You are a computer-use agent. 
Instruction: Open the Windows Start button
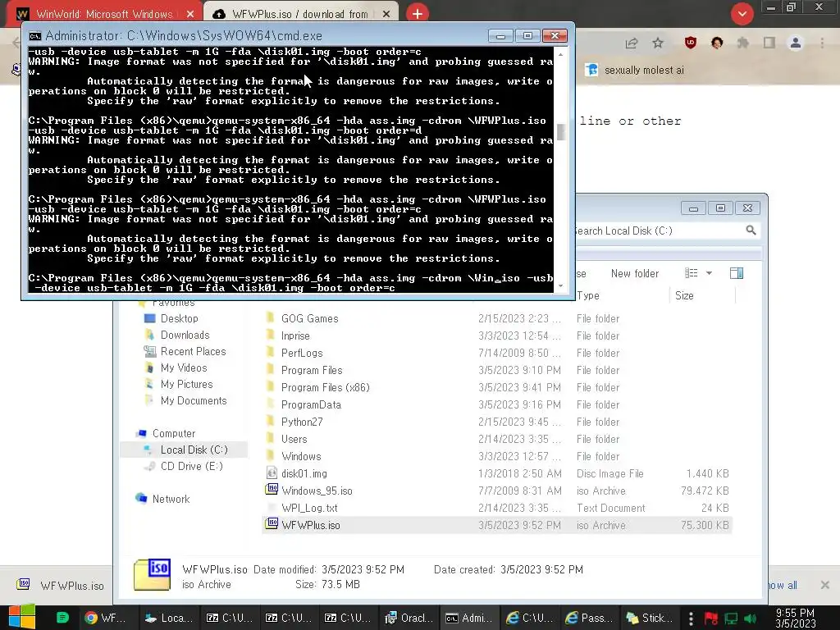pos(21,617)
